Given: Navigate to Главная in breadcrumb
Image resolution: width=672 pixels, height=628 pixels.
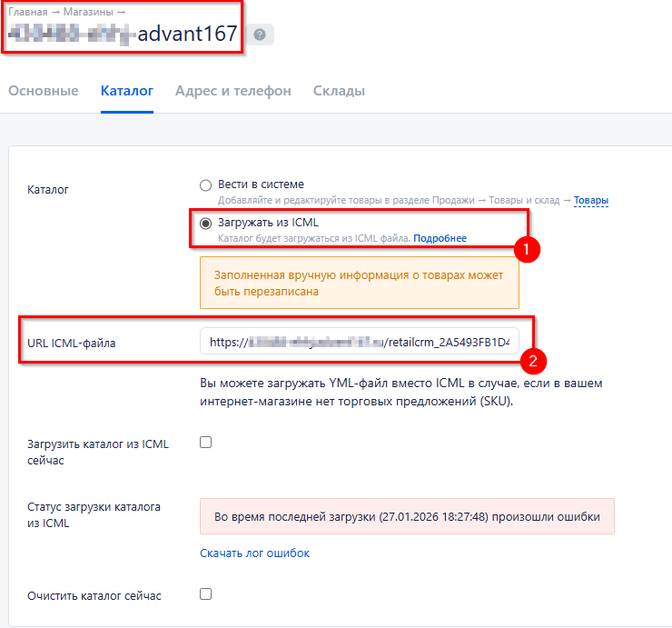Looking at the screenshot, I should click(x=27, y=12).
